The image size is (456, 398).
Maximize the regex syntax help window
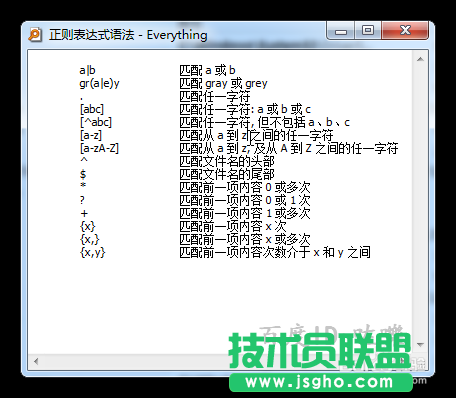tap(368, 31)
